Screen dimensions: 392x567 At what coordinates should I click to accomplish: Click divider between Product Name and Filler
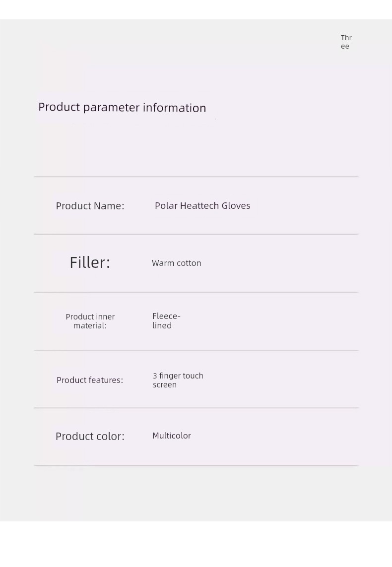196,234
